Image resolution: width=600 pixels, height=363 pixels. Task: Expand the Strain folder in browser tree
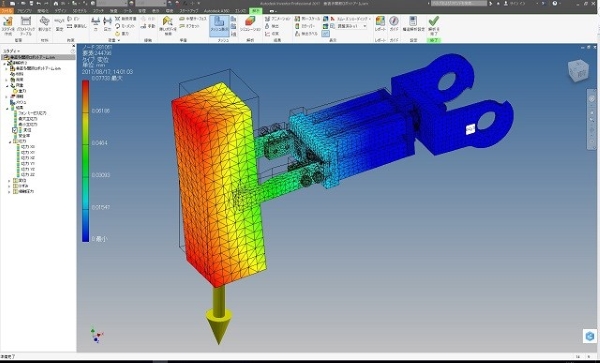click(x=9, y=186)
